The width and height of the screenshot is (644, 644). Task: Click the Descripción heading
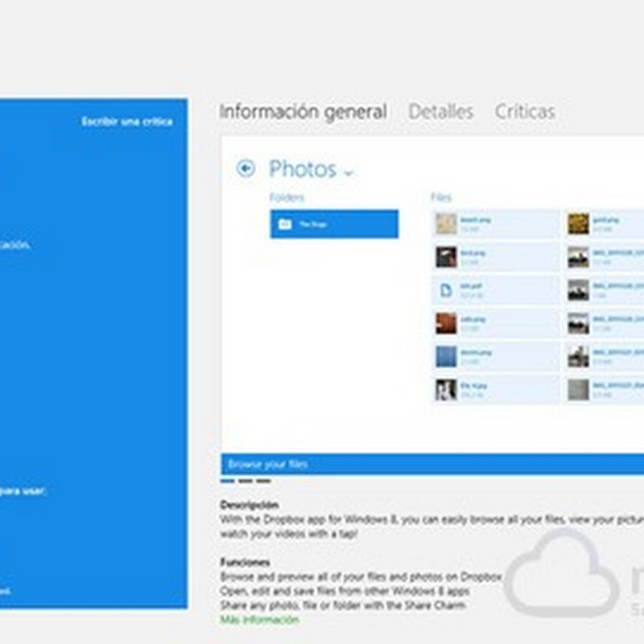click(x=250, y=505)
